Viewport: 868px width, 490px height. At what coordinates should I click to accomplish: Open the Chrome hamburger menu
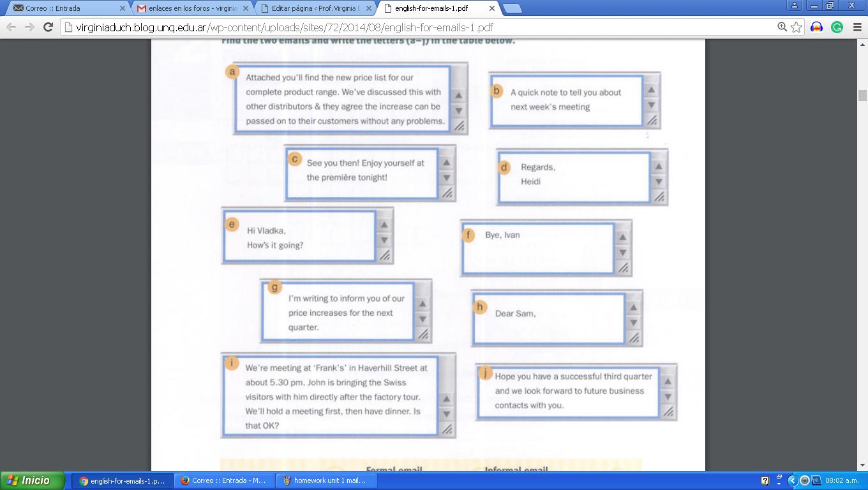tap(857, 27)
